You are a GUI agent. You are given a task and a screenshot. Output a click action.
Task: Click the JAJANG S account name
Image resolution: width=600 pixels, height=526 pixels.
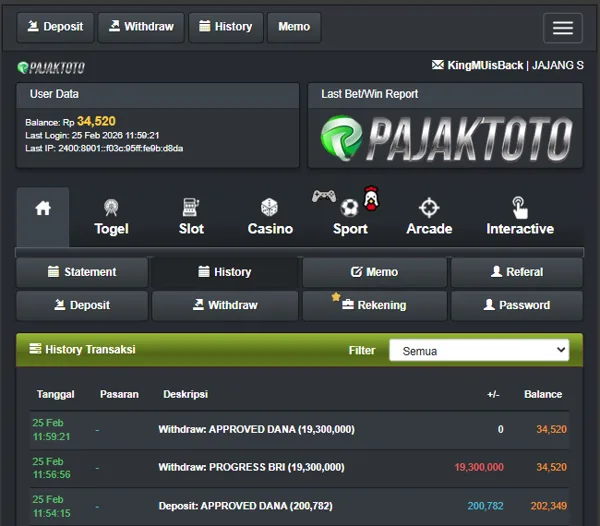(558, 65)
